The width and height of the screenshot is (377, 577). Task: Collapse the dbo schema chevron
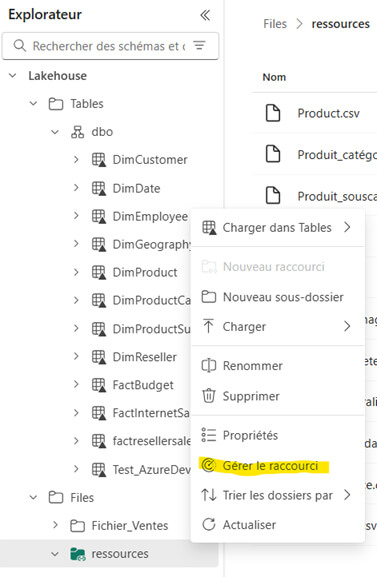pyautogui.click(x=55, y=132)
